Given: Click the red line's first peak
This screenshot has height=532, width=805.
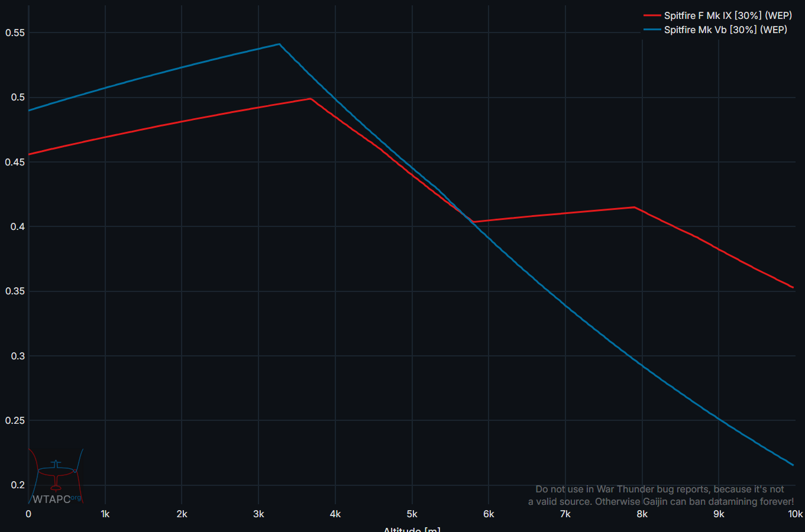Looking at the screenshot, I should (311, 99).
